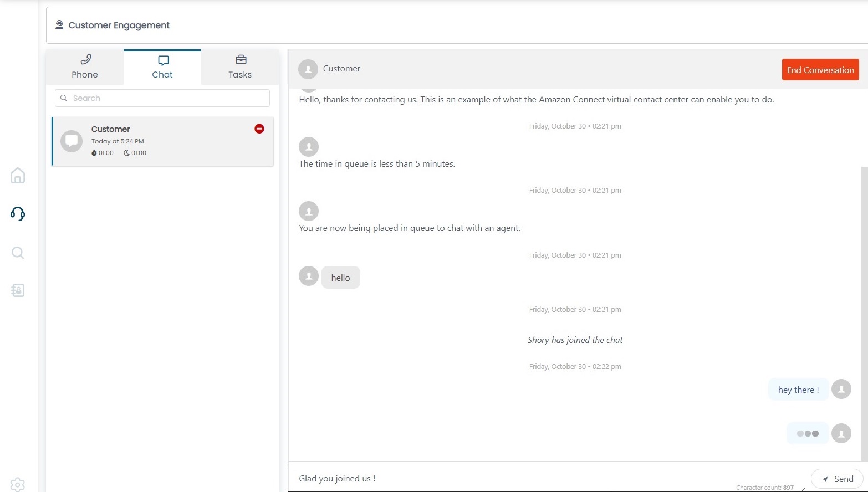Click the 'Hello, thanks for contacting us' message
Screen dimensions: 868x492
pyautogui.click(x=537, y=100)
